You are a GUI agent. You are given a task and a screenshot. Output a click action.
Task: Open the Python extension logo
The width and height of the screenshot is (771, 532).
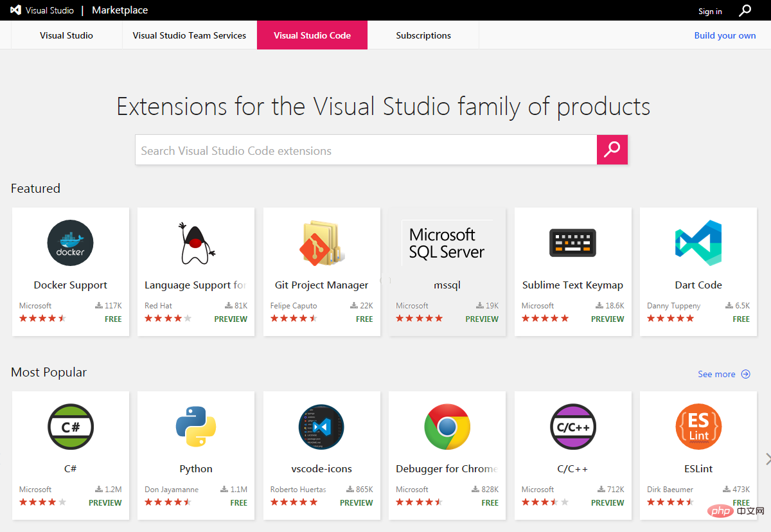[x=196, y=427]
